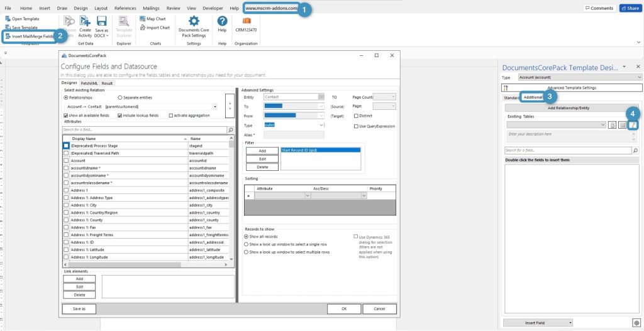Open Template Explorer from ribbon

(x=124, y=27)
